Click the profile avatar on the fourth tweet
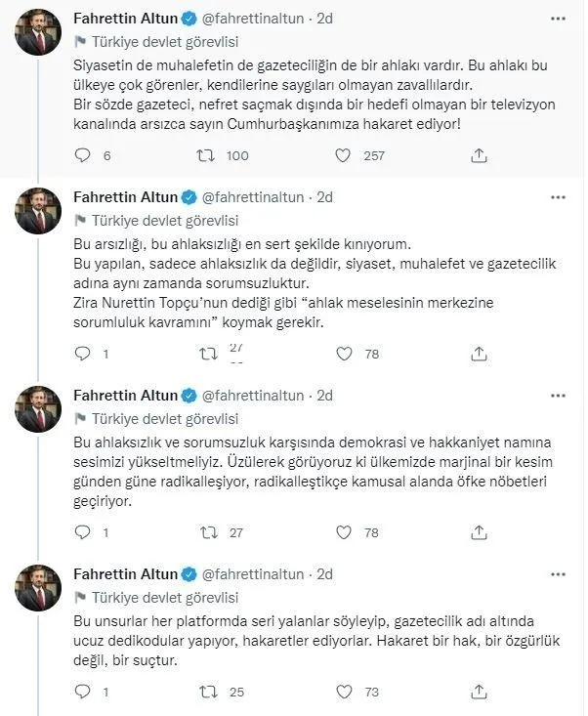The image size is (588, 716). [39, 588]
